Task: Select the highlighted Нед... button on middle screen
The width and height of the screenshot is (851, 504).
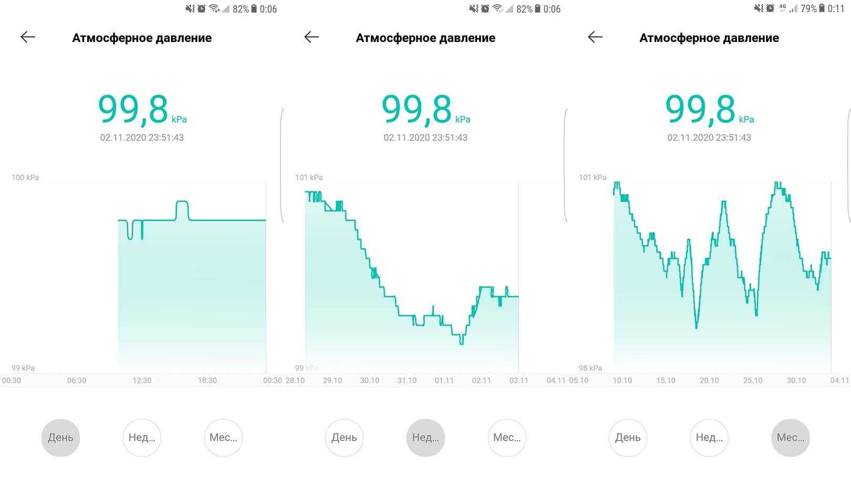Action: pos(426,437)
